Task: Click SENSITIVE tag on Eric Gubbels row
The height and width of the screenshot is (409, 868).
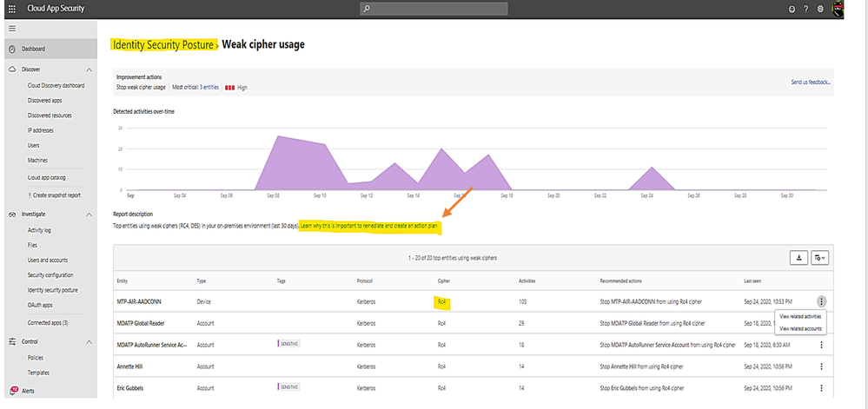Action: pos(288,387)
